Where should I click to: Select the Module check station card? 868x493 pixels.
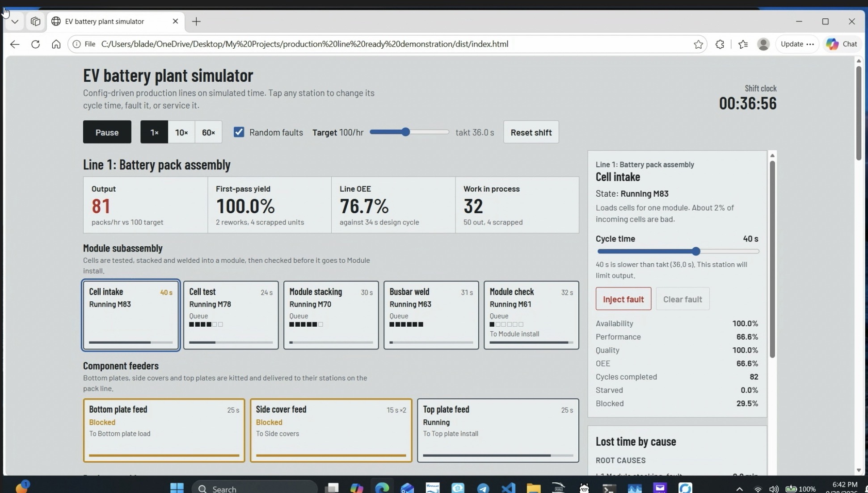click(x=531, y=315)
